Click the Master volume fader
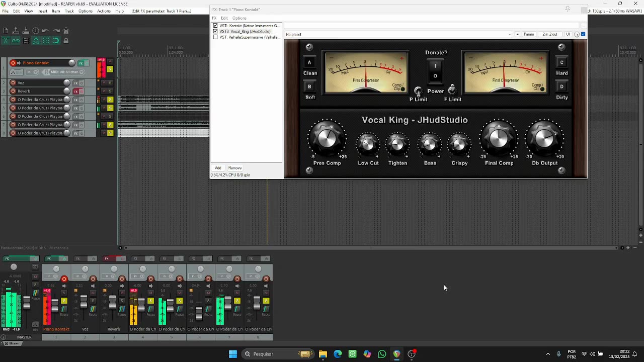Image resolution: width=644 pixels, height=362 pixels. [x=27, y=303]
